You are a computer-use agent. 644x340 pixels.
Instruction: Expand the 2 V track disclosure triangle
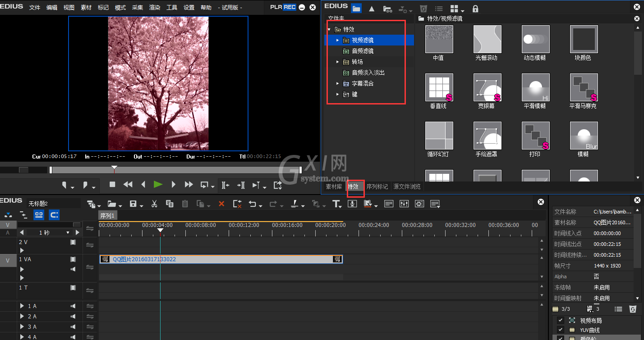pos(22,250)
